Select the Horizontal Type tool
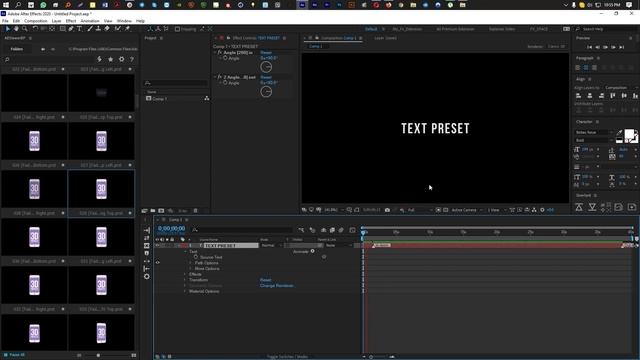This screenshot has height=360, width=640. coord(79,29)
